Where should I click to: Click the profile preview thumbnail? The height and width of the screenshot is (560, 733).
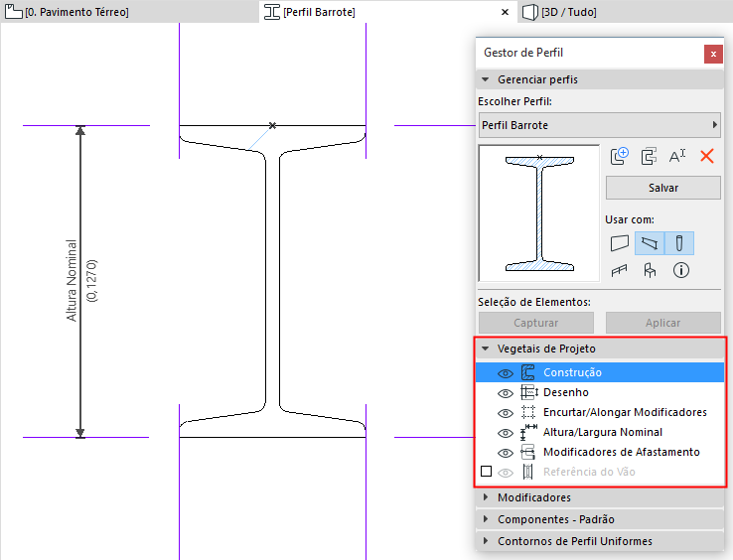point(539,213)
